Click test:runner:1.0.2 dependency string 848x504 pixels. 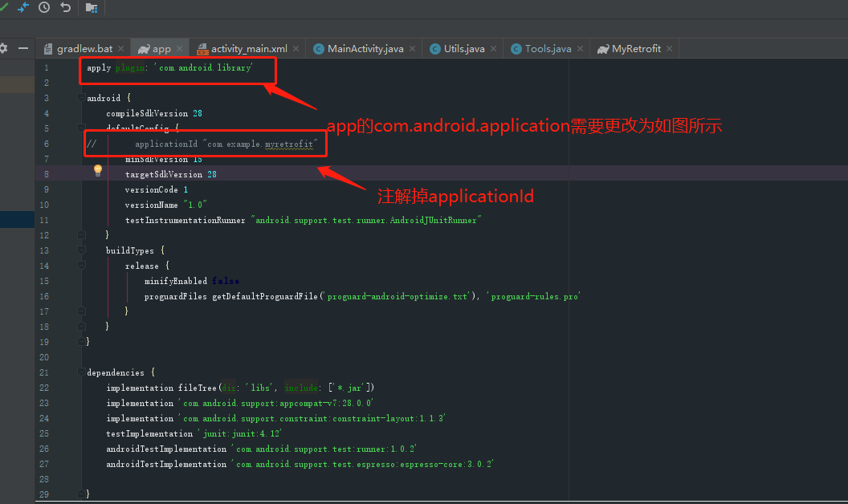pyautogui.click(x=324, y=449)
